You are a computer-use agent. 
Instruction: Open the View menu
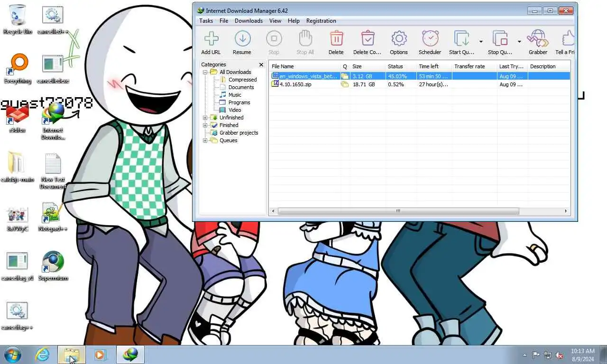276,21
